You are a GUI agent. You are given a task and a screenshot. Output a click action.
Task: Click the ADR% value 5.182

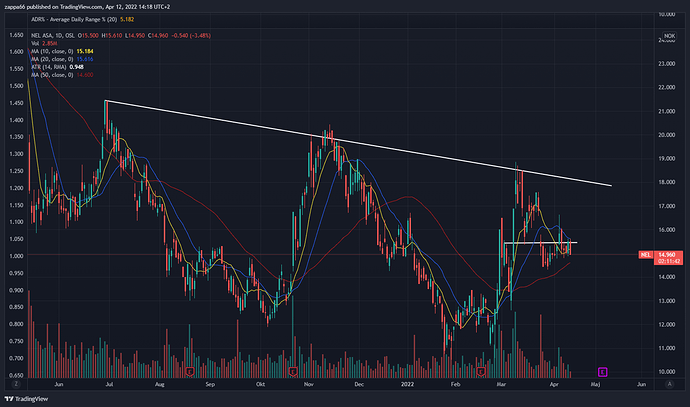click(x=127, y=19)
